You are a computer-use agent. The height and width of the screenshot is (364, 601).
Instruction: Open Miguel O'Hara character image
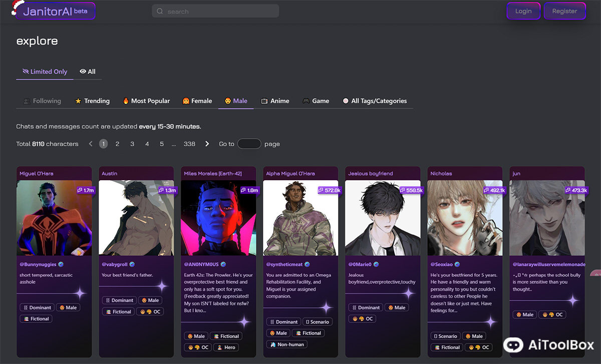click(x=54, y=218)
